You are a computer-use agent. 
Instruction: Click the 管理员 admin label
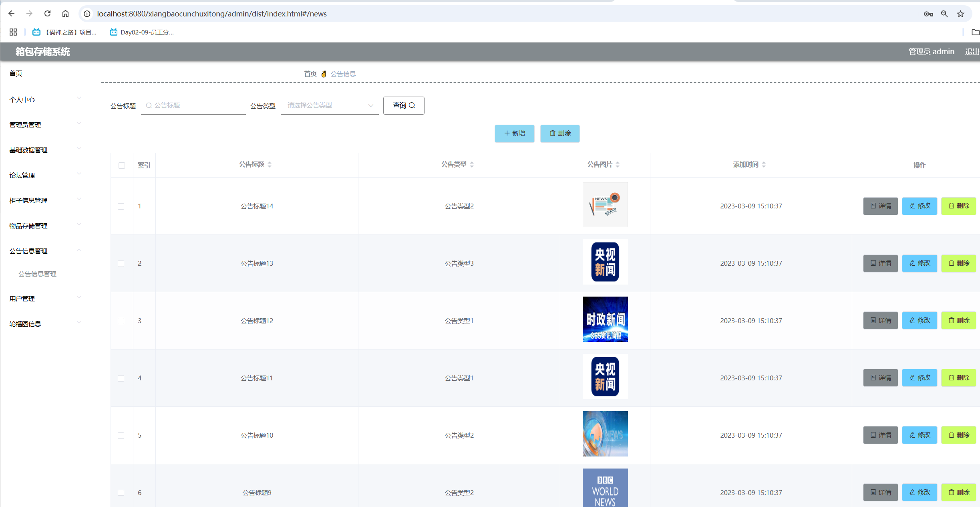click(x=931, y=52)
